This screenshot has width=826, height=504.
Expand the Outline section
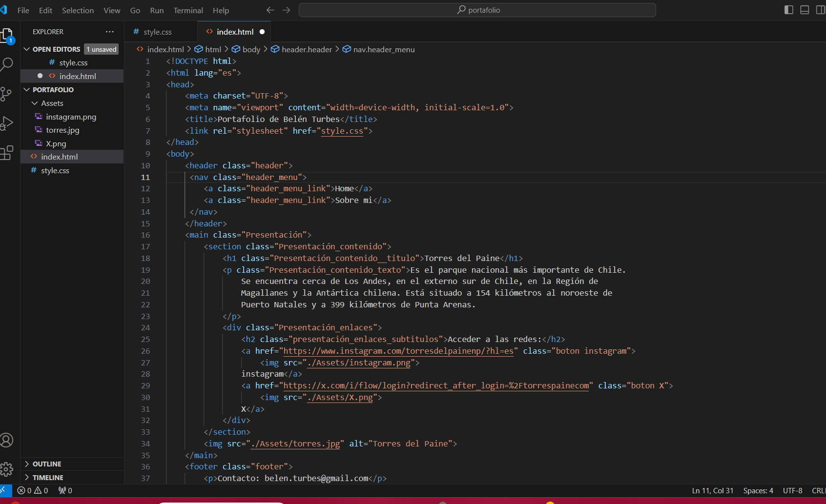27,464
